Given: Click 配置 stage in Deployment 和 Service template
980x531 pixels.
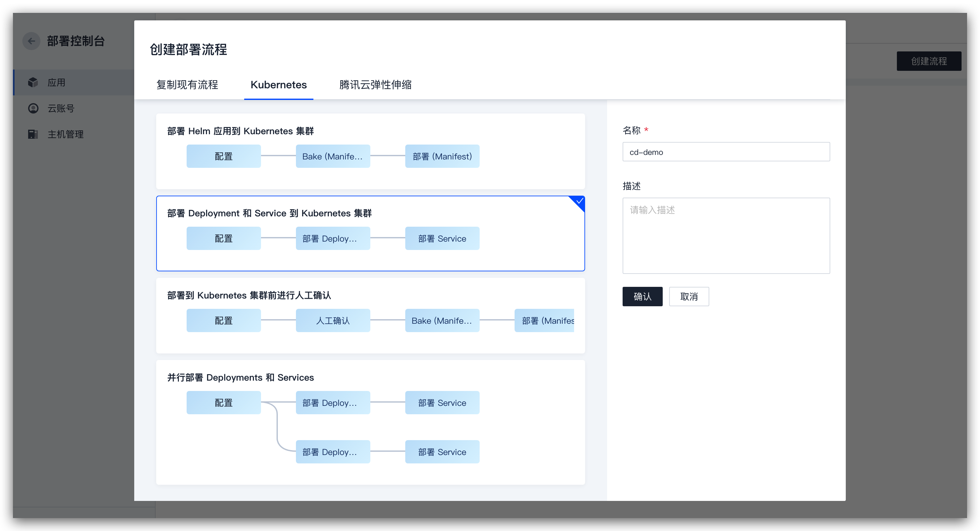Looking at the screenshot, I should 223,238.
